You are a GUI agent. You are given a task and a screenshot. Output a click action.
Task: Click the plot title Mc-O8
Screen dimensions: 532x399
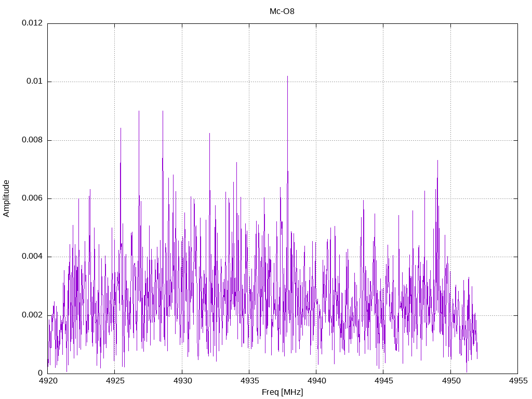[282, 11]
